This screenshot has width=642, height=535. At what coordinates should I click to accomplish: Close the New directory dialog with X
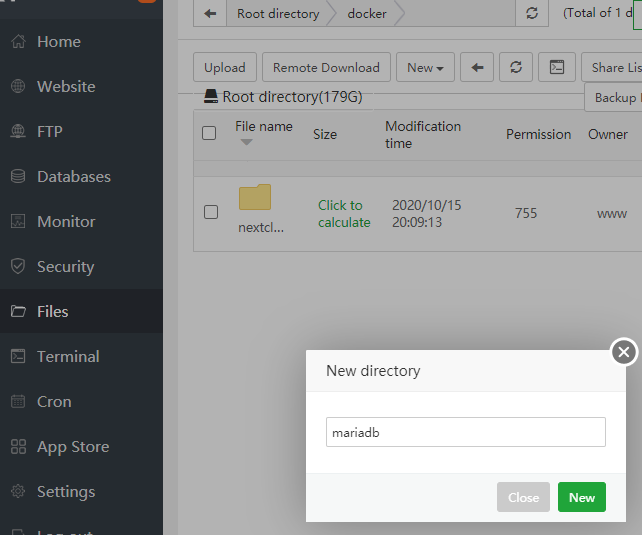point(624,352)
